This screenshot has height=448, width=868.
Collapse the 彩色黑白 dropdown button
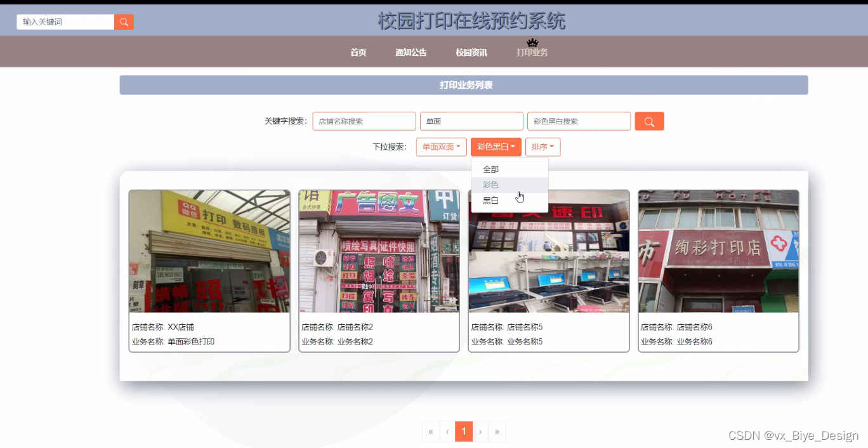click(x=496, y=147)
